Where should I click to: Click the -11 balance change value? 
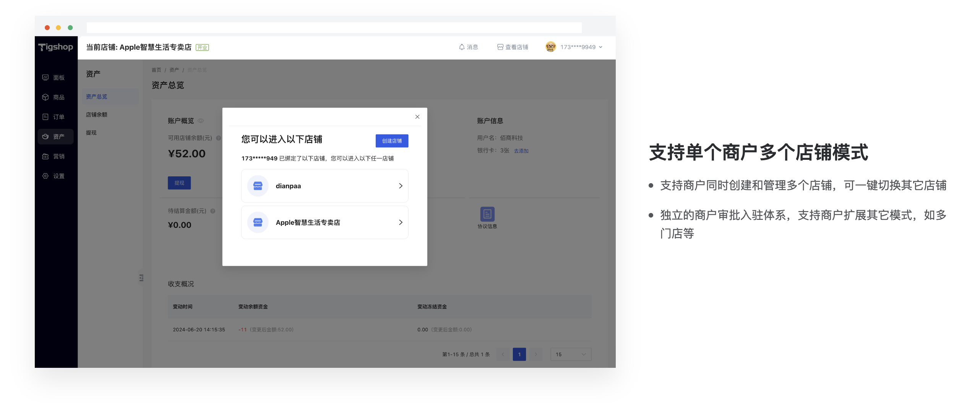[243, 330]
